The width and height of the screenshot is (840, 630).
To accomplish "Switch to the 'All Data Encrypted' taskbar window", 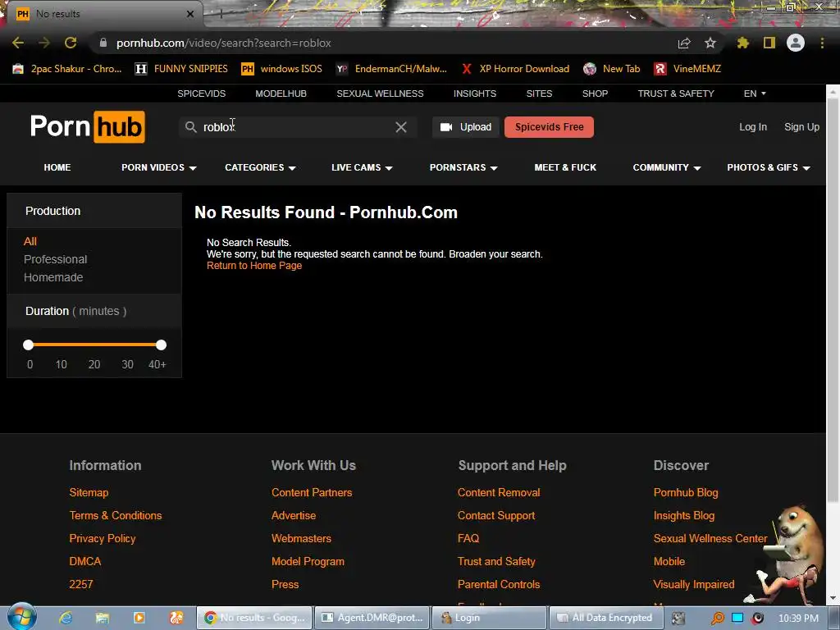I will coord(606,618).
